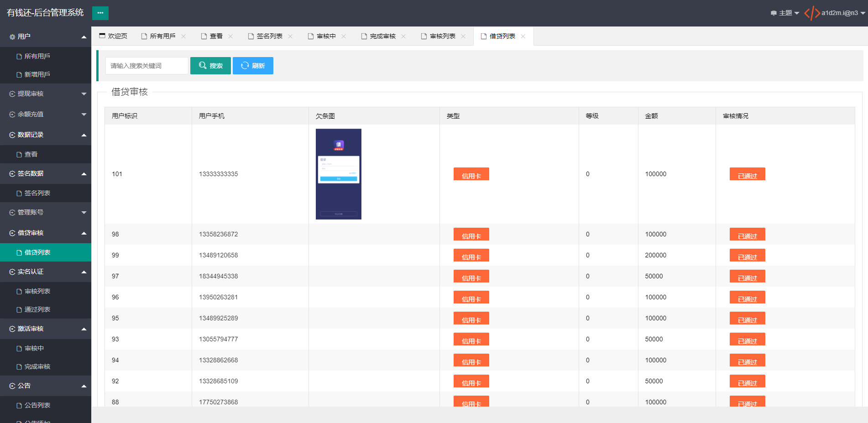The width and height of the screenshot is (868, 423).
Task: Open the 主题 theme dropdown
Action: [785, 13]
